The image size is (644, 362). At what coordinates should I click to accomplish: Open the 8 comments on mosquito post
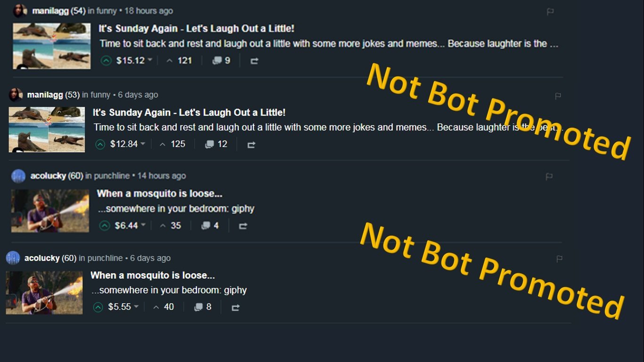point(203,307)
